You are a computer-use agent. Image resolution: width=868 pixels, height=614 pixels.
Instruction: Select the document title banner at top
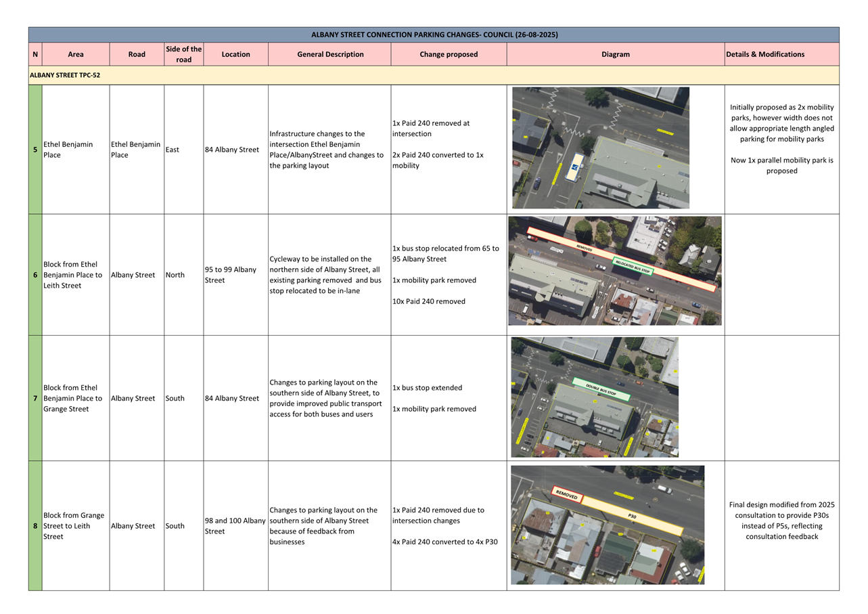434,35
